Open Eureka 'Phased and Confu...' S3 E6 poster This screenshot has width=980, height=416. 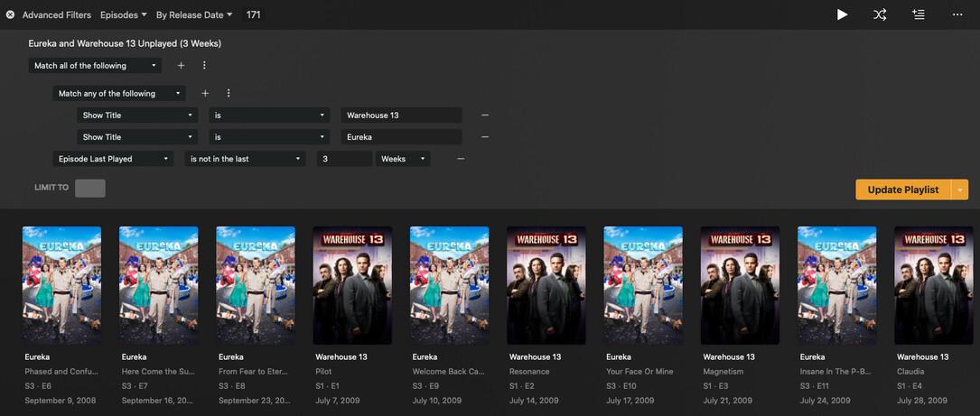[x=62, y=285]
